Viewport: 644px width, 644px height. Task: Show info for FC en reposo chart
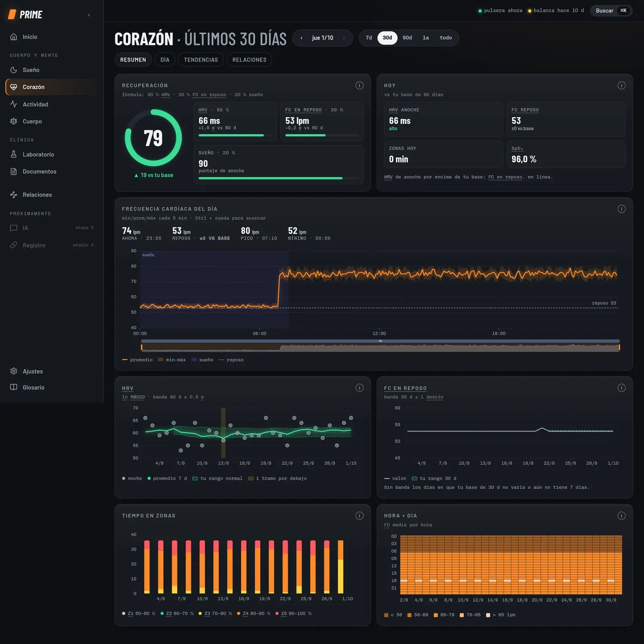[x=621, y=388]
